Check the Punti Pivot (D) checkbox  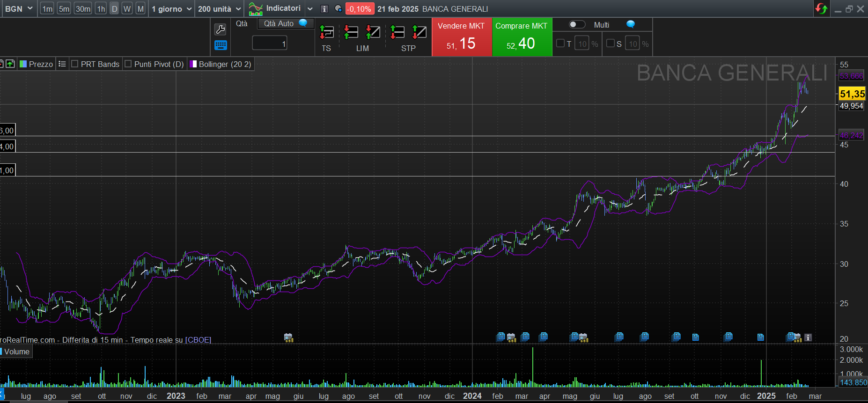[x=128, y=64]
